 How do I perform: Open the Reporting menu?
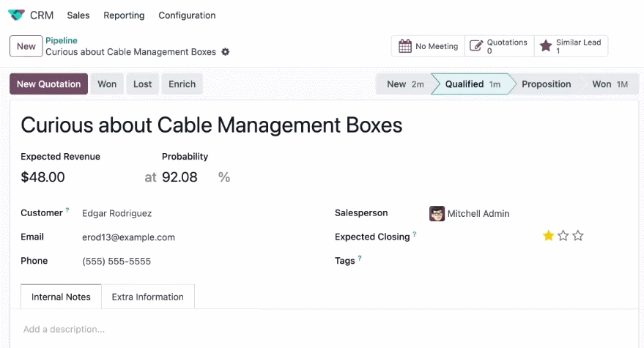(124, 15)
